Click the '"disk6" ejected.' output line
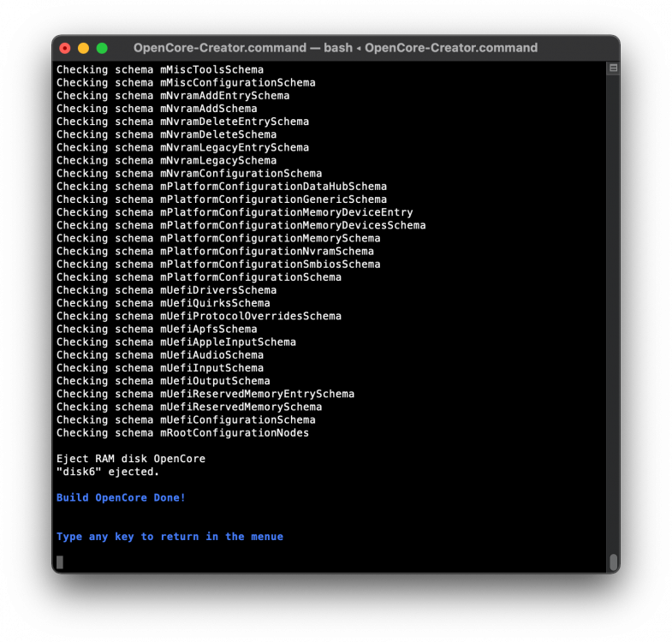This screenshot has height=642, width=672. click(x=108, y=472)
